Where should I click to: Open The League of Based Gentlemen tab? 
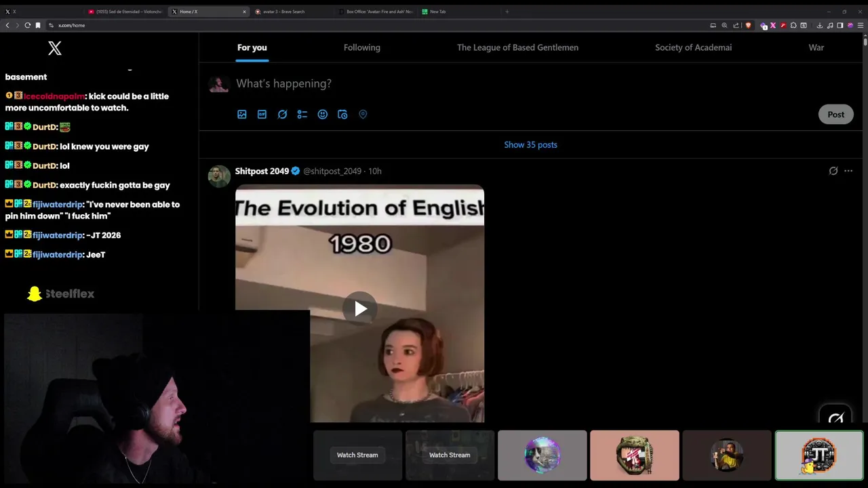(x=517, y=47)
